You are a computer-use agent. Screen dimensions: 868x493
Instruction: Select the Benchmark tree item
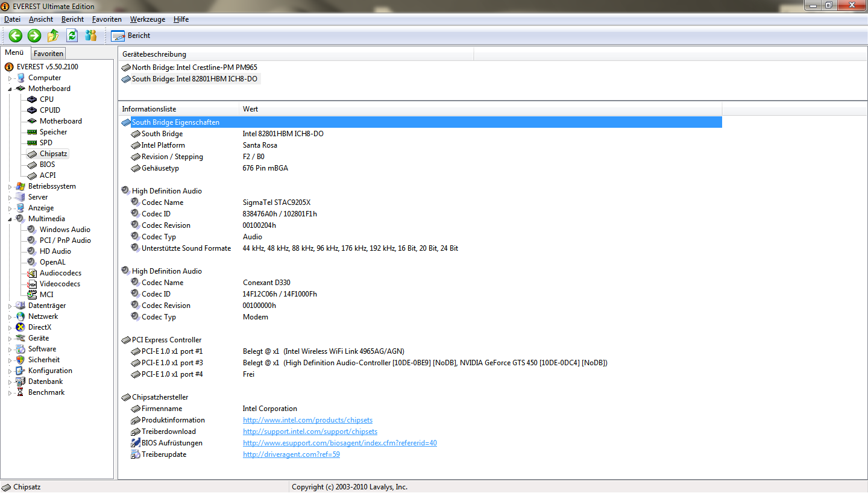(x=46, y=392)
